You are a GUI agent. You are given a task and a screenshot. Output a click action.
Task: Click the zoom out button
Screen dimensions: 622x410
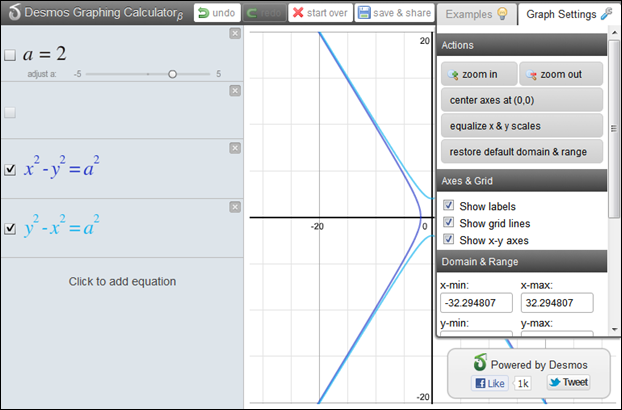tap(561, 74)
